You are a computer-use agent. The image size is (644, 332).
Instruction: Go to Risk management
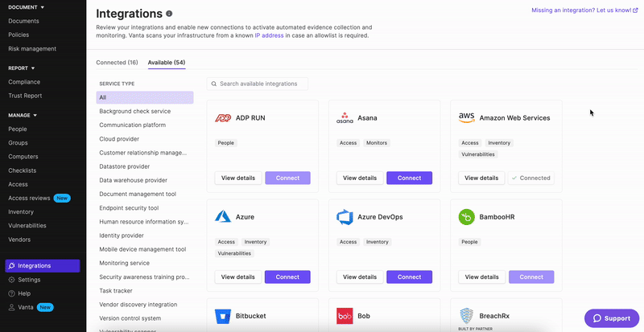(32, 49)
